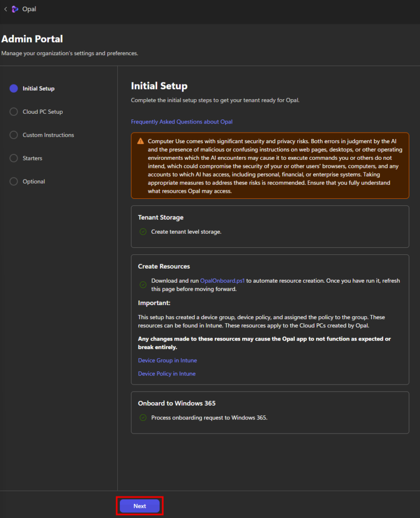Download the OpalOnboard.ps1 script
This screenshot has height=518, width=420.
click(x=222, y=281)
